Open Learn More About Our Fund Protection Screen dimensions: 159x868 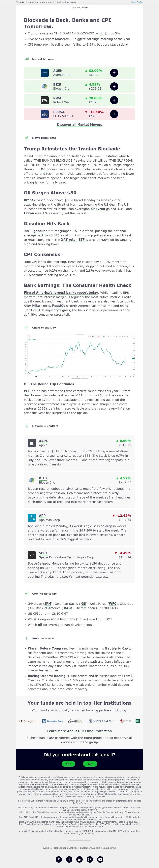point(79,731)
